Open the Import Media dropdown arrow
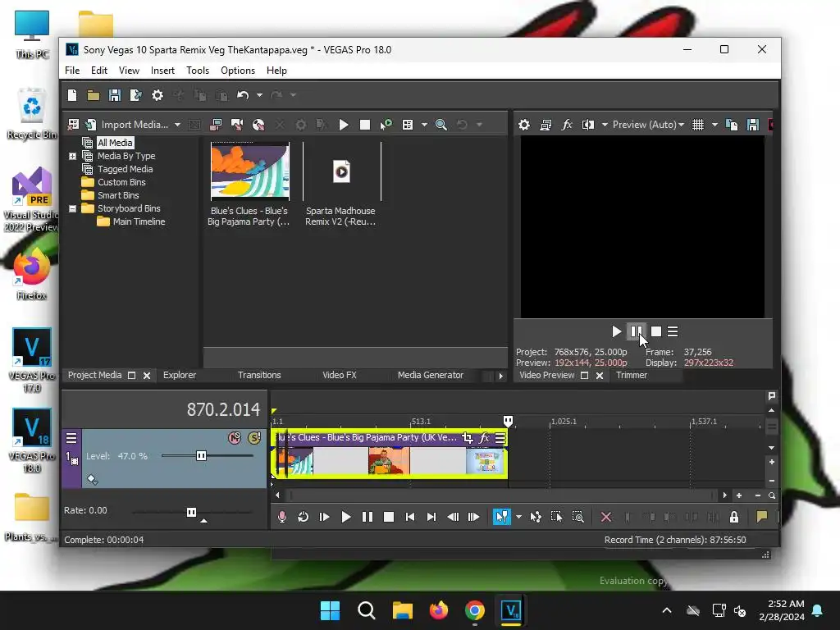Screen dimensions: 840x630 (x=177, y=125)
